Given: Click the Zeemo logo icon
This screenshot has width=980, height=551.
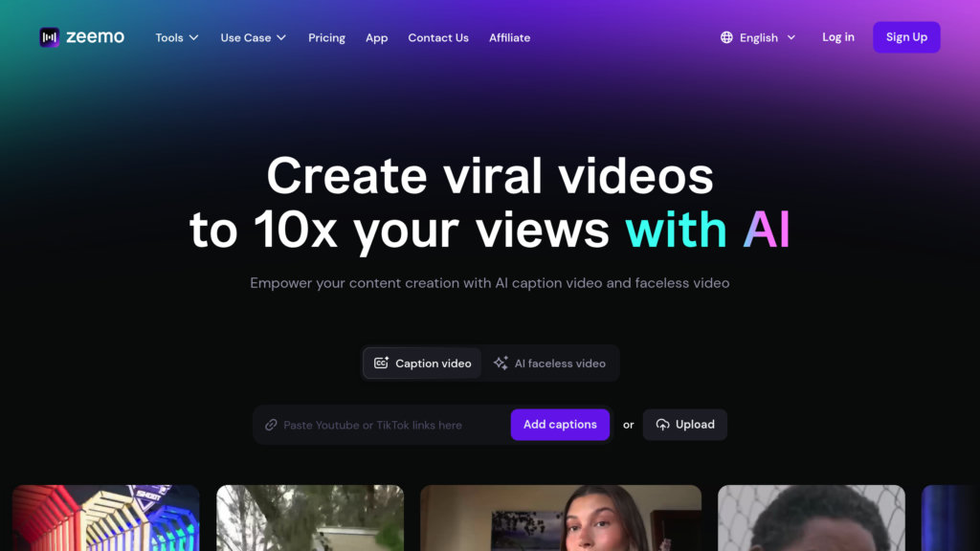Looking at the screenshot, I should 50,37.
